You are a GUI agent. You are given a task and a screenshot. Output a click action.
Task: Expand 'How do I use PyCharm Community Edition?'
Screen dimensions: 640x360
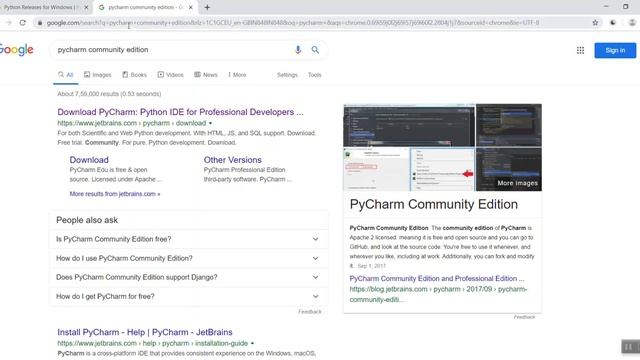click(189, 258)
